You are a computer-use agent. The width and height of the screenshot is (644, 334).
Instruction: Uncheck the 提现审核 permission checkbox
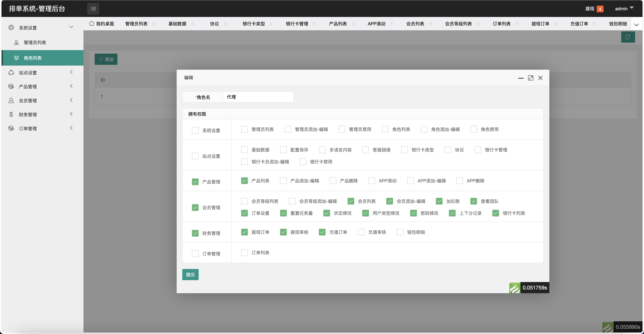coord(283,232)
